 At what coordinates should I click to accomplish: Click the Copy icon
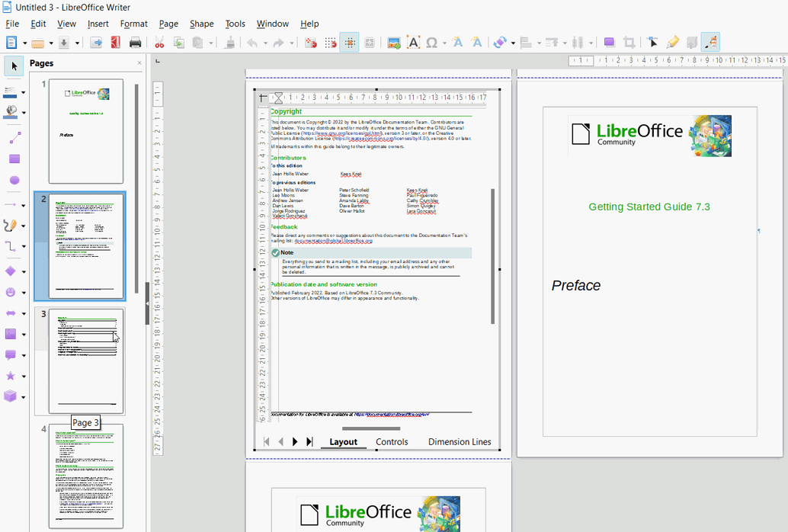coord(178,43)
